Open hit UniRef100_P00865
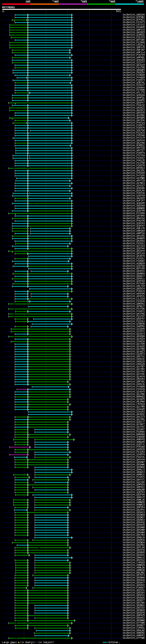Viewport: 146px width, 644px height. [x=133, y=27]
